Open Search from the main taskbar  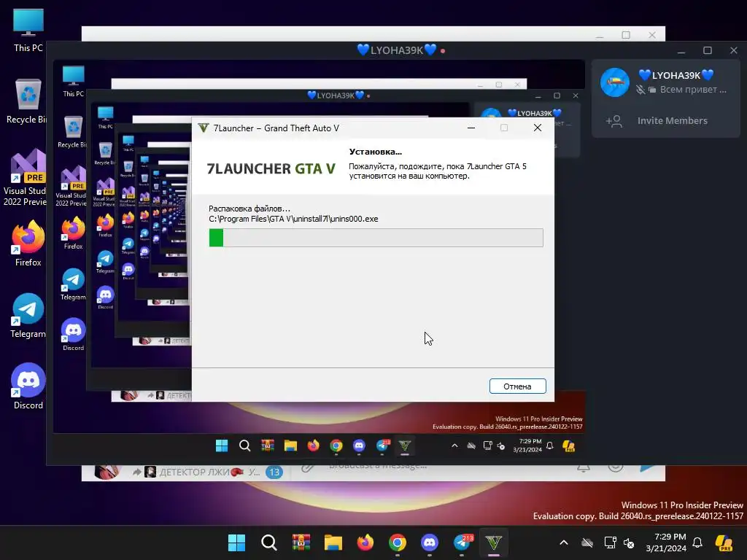pos(269,542)
